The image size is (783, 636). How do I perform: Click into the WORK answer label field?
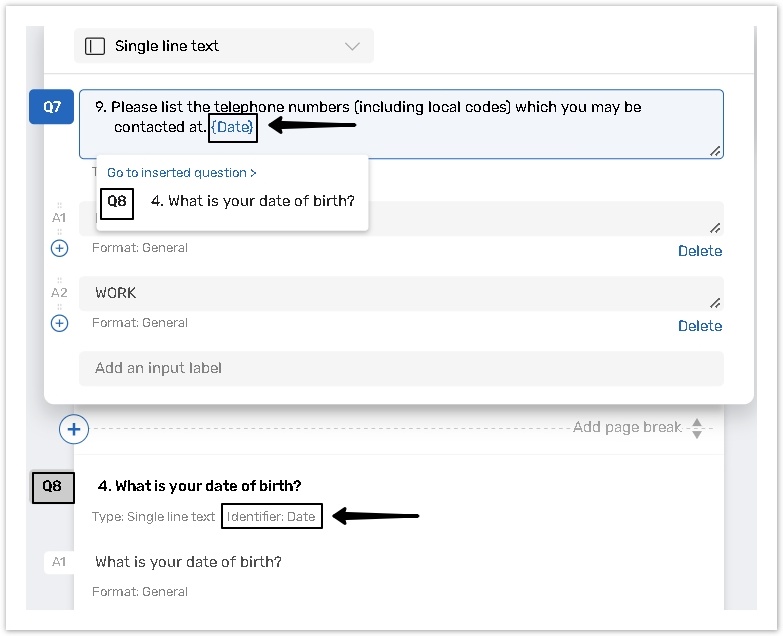coord(400,293)
